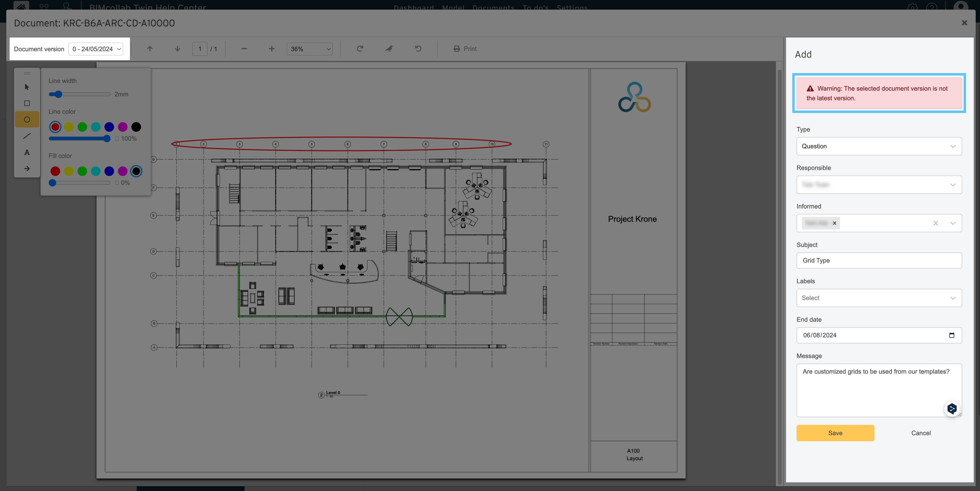Choose green fill color
The height and width of the screenshot is (491, 980).
[82, 171]
